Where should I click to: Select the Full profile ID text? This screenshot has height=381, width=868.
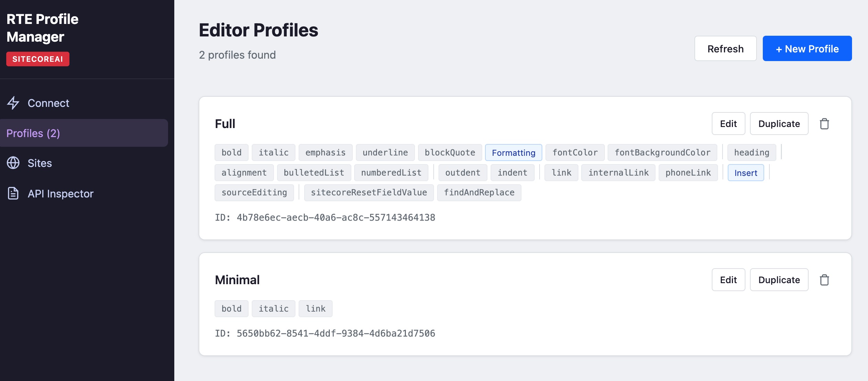(326, 217)
